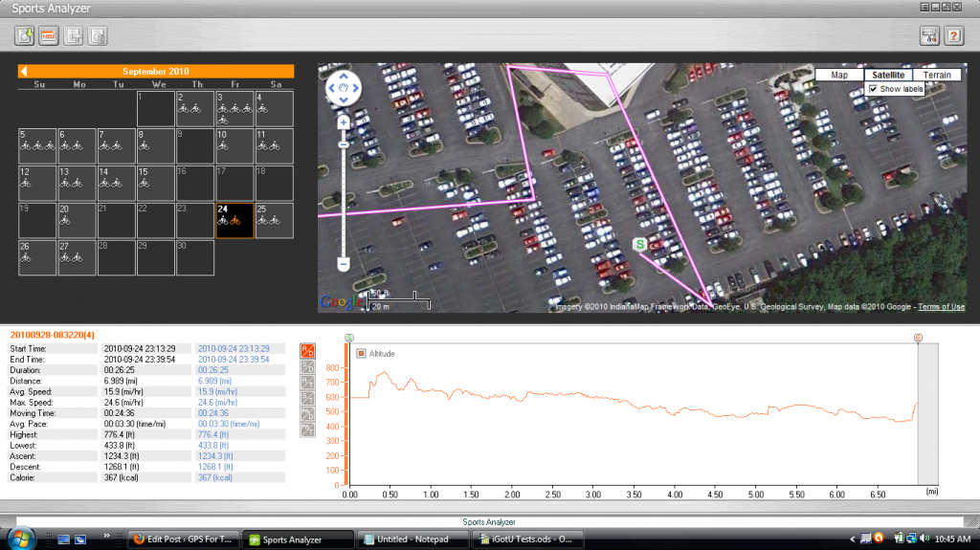Switch to iGotU Tests.ods taskbar window
Viewport: 980px width, 550px height.
pyautogui.click(x=527, y=539)
